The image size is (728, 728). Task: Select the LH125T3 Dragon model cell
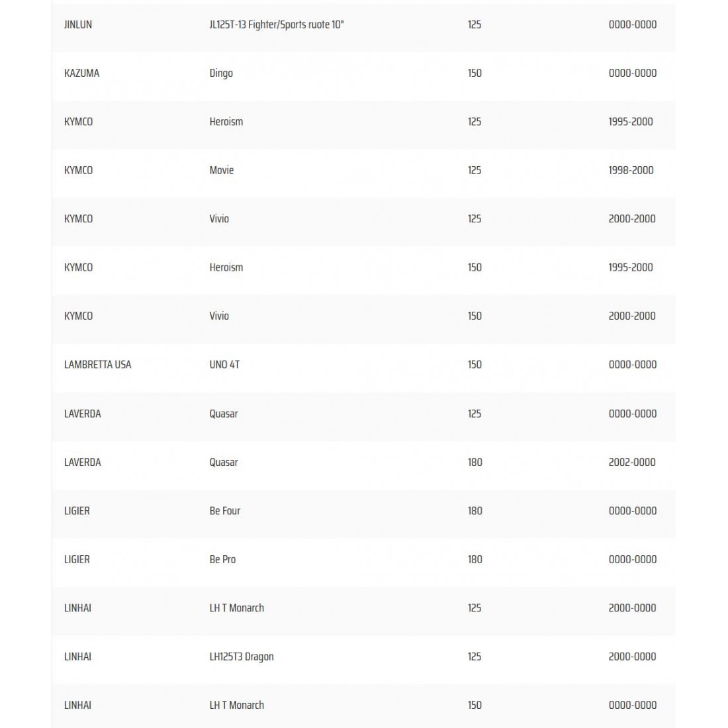tap(242, 657)
